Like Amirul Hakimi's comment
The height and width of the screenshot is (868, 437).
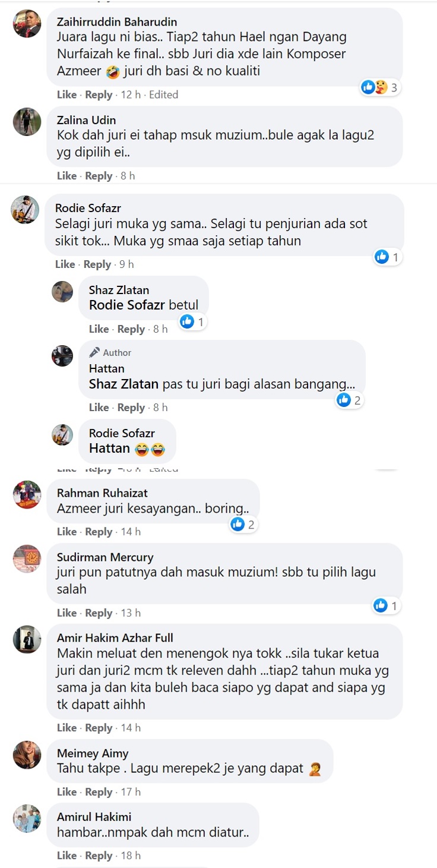pyautogui.click(x=66, y=856)
